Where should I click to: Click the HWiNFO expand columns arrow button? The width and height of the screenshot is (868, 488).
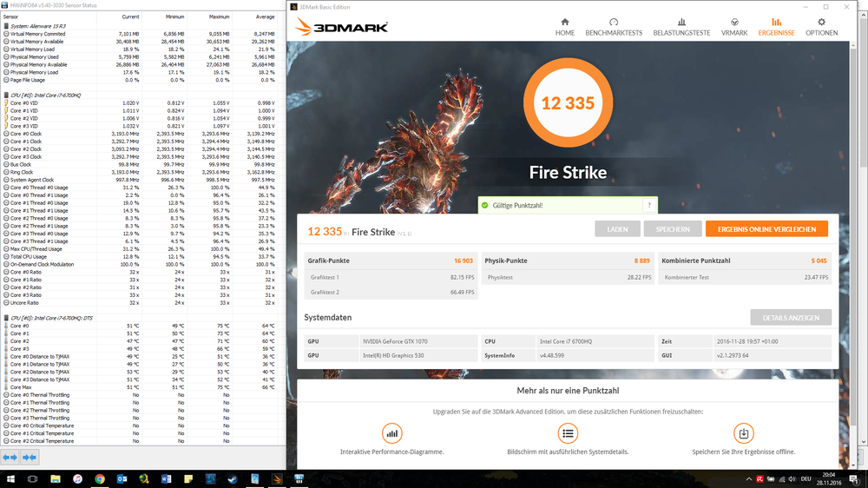tap(10, 457)
